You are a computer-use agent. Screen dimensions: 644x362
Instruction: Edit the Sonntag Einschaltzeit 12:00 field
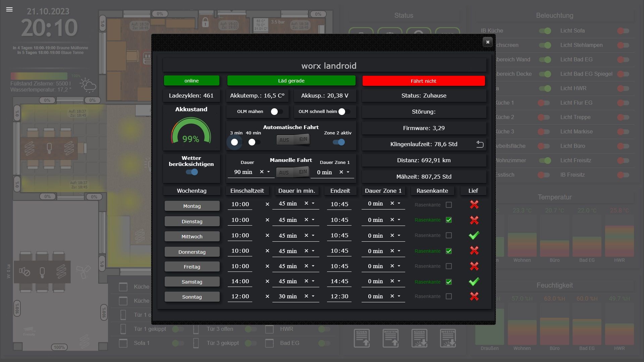coord(240,296)
